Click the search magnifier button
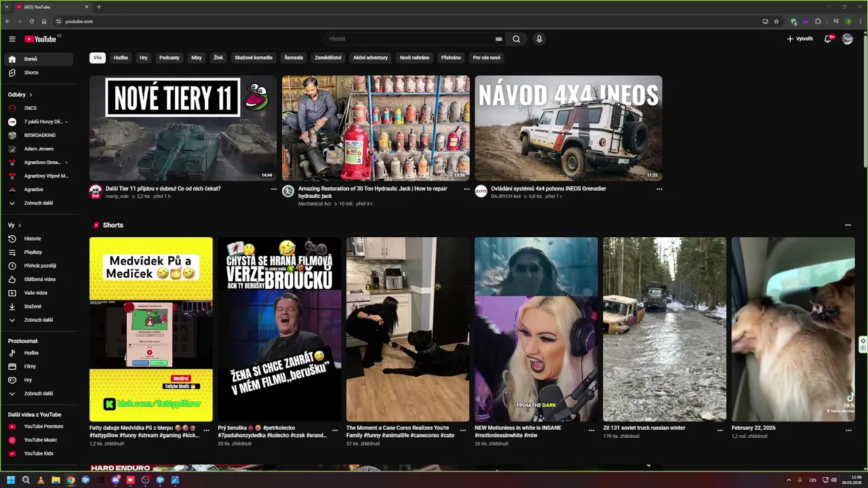Image resolution: width=868 pixels, height=488 pixels. (x=516, y=39)
